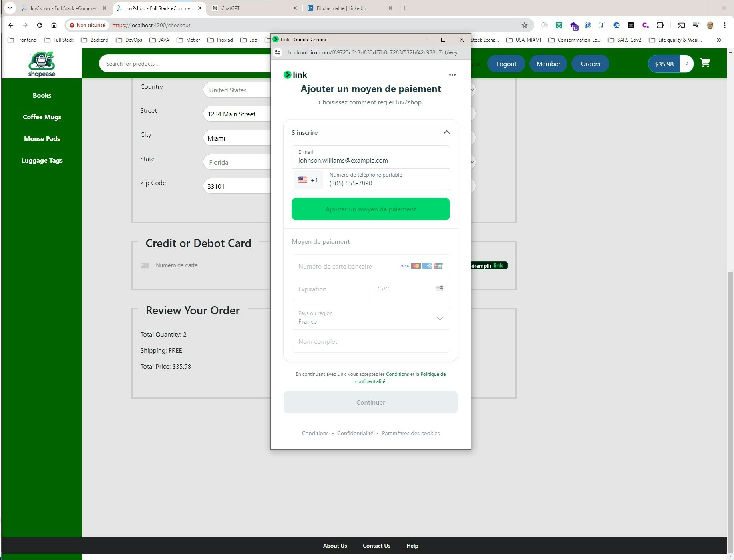The width and height of the screenshot is (734, 560).
Task: Open Chrome extensions puzzle icon
Action: click(x=660, y=25)
